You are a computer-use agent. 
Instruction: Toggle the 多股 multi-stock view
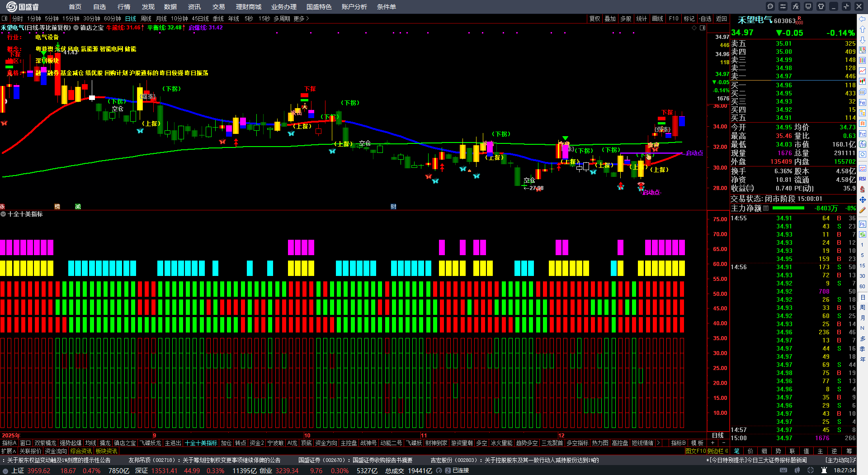pos(626,19)
